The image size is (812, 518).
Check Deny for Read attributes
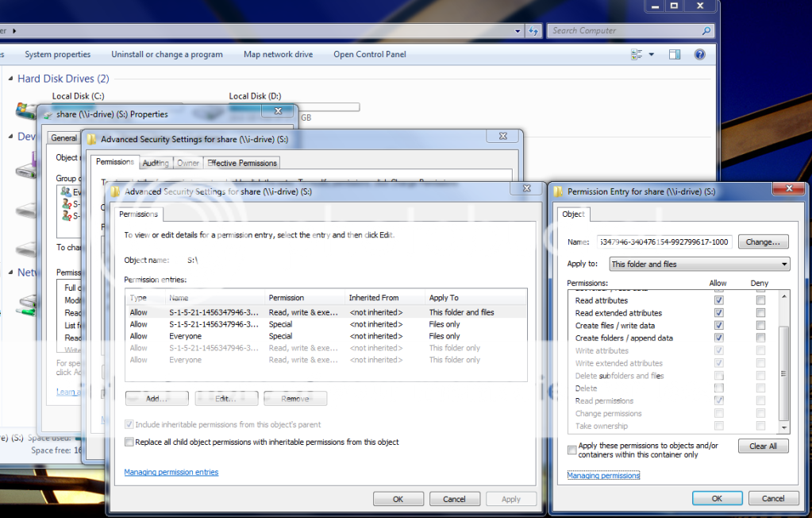pyautogui.click(x=760, y=300)
